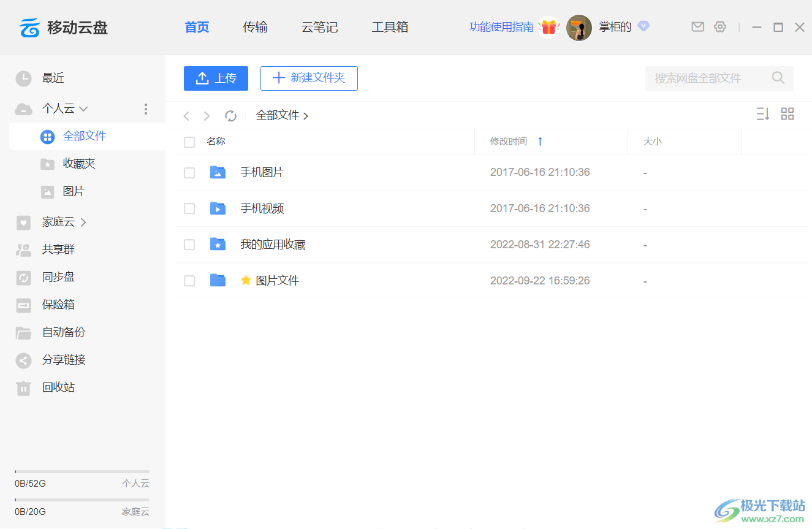Click the 0B/20G storage text
Image resolution: width=812 pixels, height=529 pixels.
click(x=31, y=512)
